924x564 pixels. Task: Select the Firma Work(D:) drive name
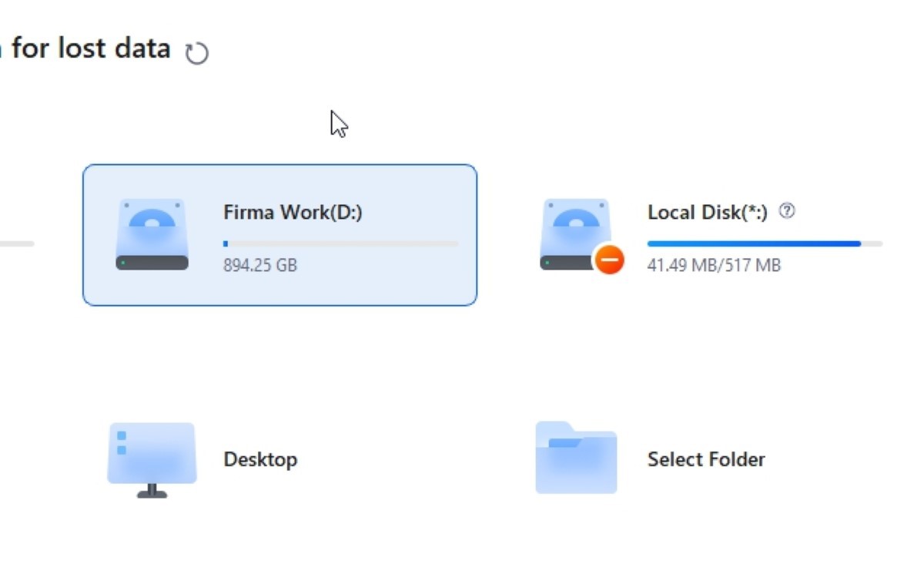(x=293, y=212)
